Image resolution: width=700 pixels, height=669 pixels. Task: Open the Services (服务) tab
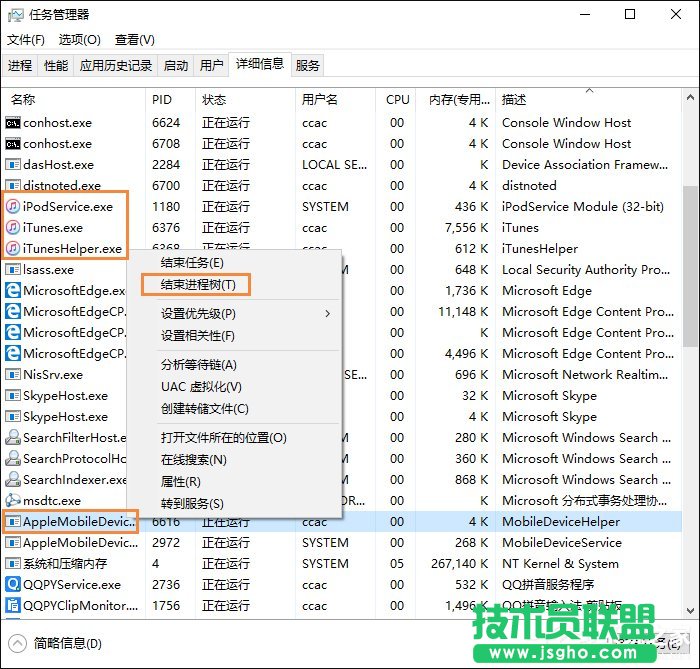click(x=308, y=66)
